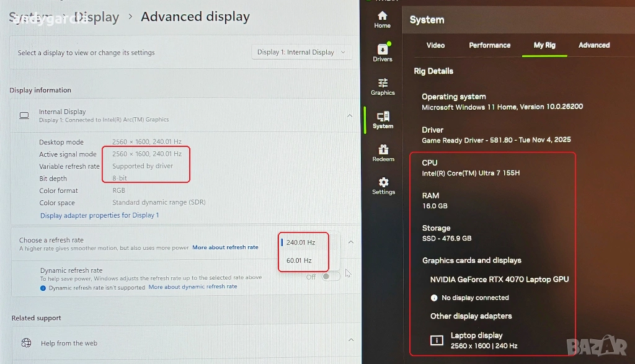Open the Advanced tab in System
The width and height of the screenshot is (635, 364).
tap(593, 45)
